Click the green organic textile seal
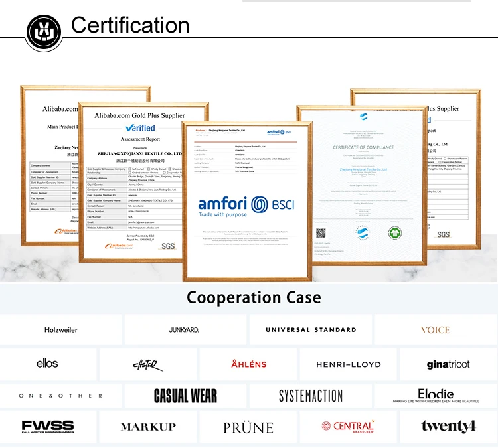Viewport: 498px width, 448px height. 395,233
